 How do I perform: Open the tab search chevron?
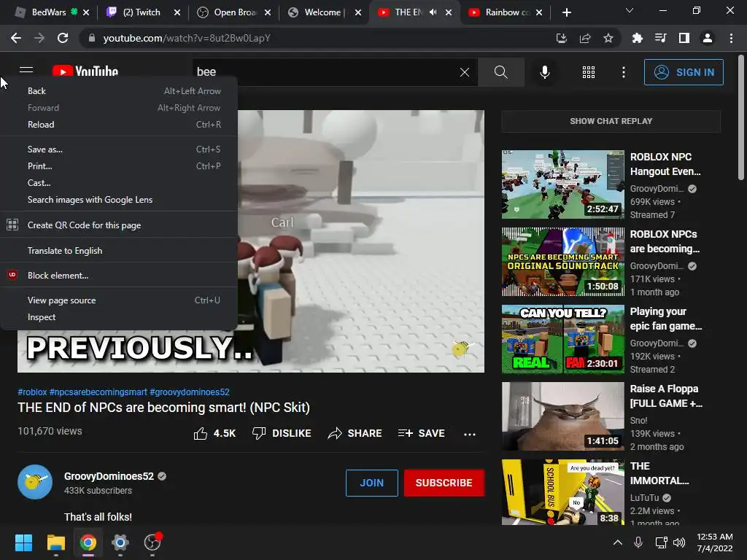point(630,10)
